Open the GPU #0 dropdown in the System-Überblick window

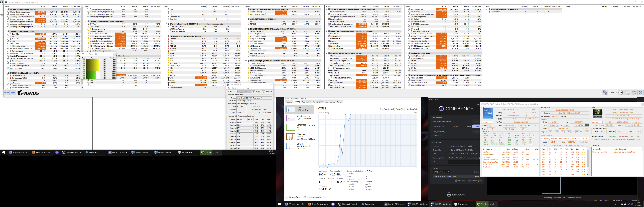598,122
